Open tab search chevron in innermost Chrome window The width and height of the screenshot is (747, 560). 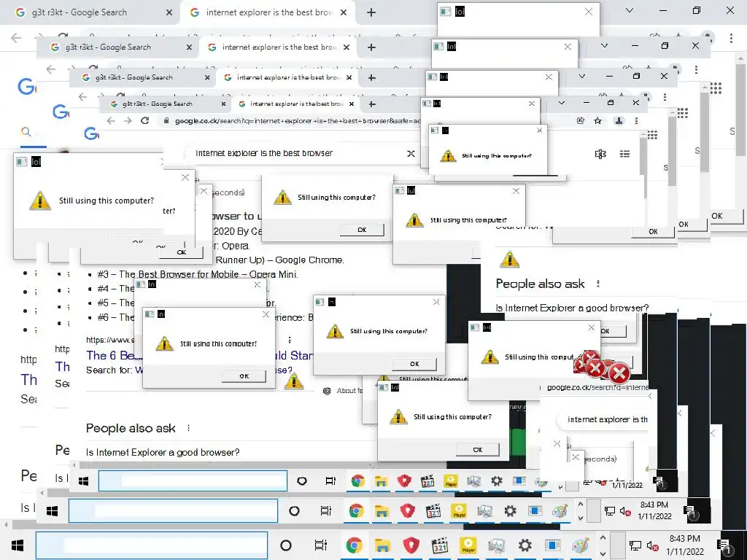pos(562,103)
